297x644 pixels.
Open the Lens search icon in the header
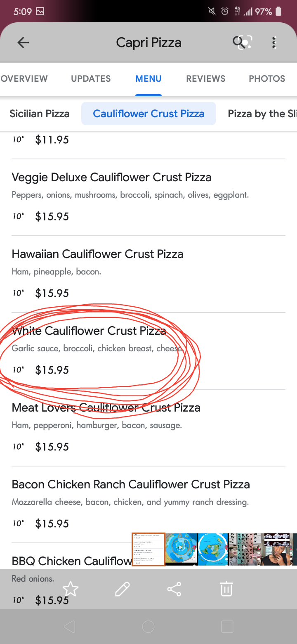pos(242,43)
